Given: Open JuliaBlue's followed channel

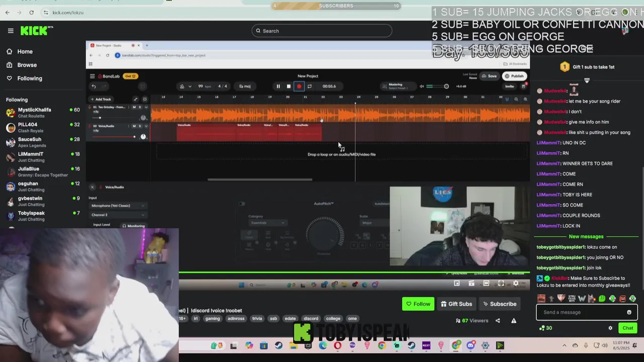Looking at the screenshot, I should coord(43,171).
